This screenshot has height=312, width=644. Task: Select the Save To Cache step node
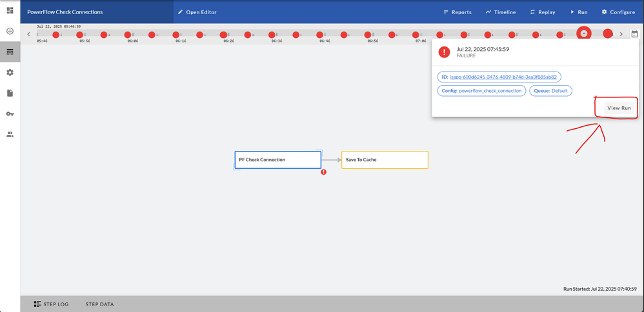coord(385,160)
